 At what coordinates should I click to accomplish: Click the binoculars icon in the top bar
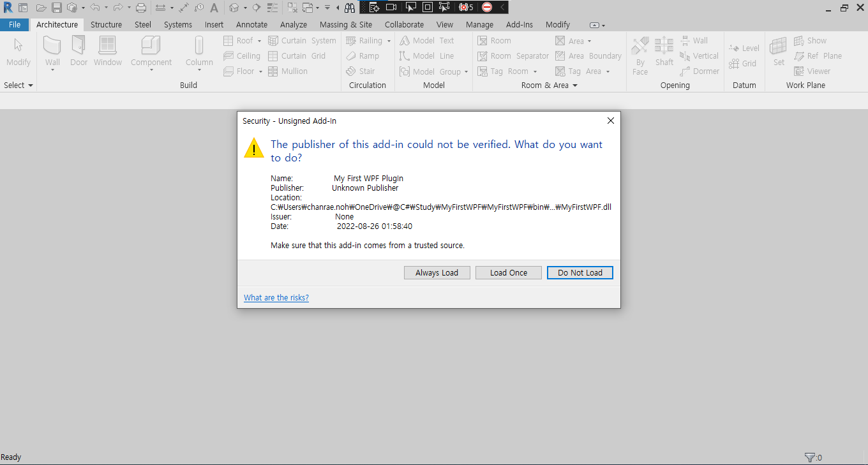349,8
